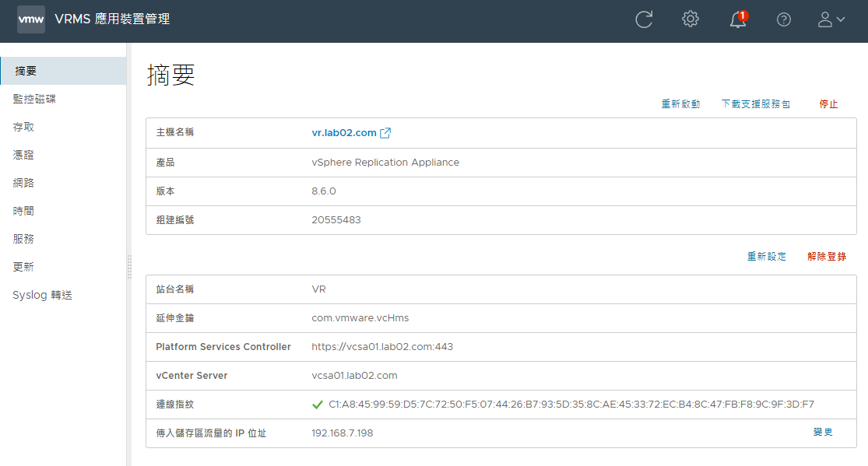Open the vr.lab02.com hostname link
The height and width of the screenshot is (466, 868).
pos(344,133)
